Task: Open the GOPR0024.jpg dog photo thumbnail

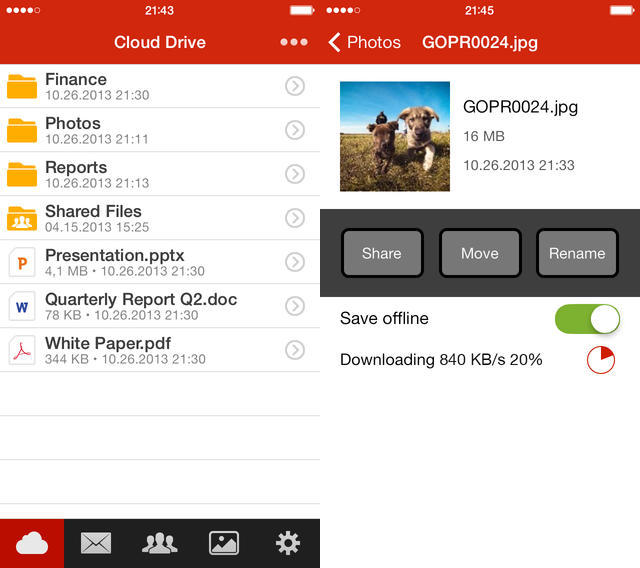Action: (395, 137)
